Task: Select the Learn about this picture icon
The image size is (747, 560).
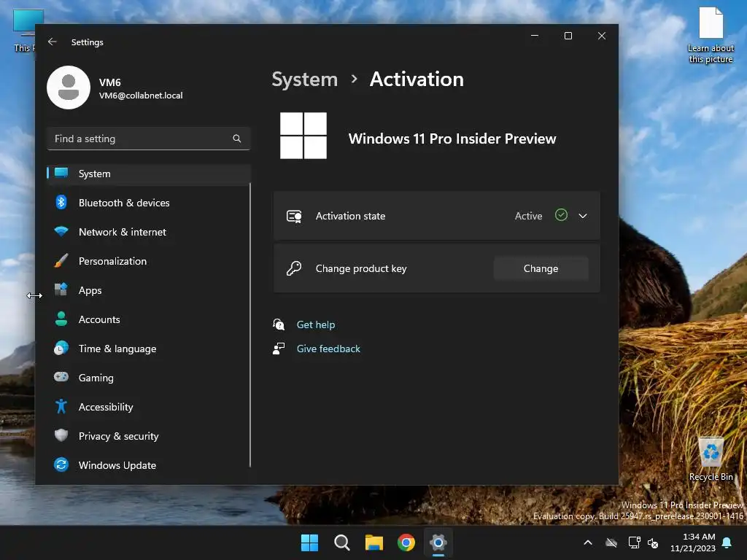Action: coord(711,35)
